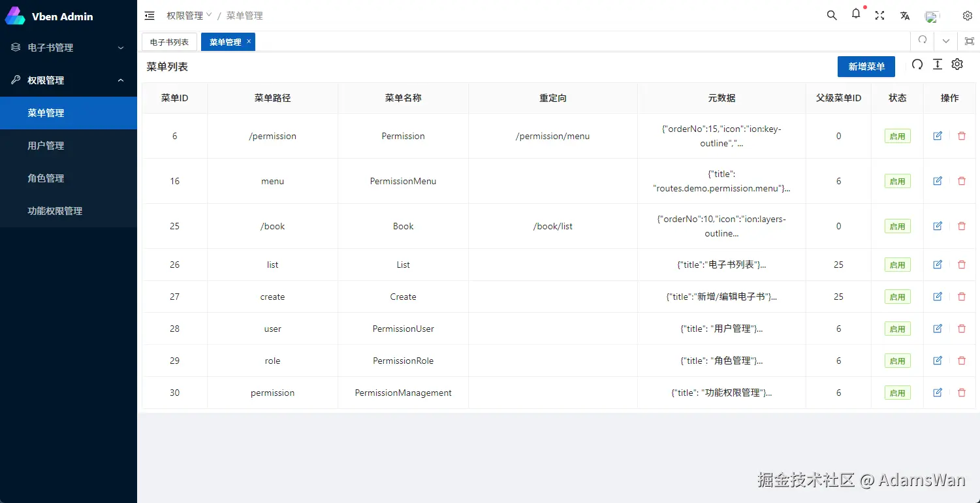Viewport: 980px width, 503px height.
Task: Close the 菜单管理 tab
Action: tap(249, 41)
